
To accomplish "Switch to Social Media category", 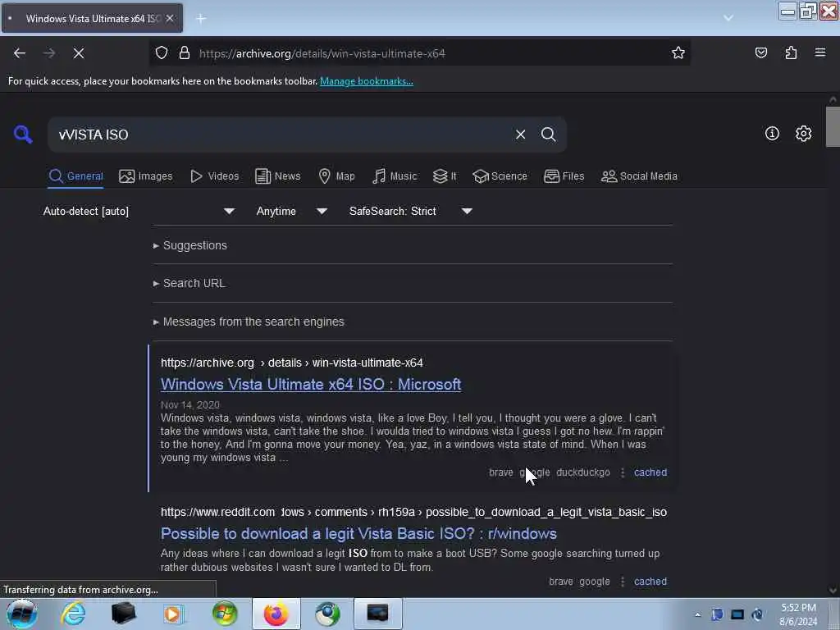I will tap(639, 176).
